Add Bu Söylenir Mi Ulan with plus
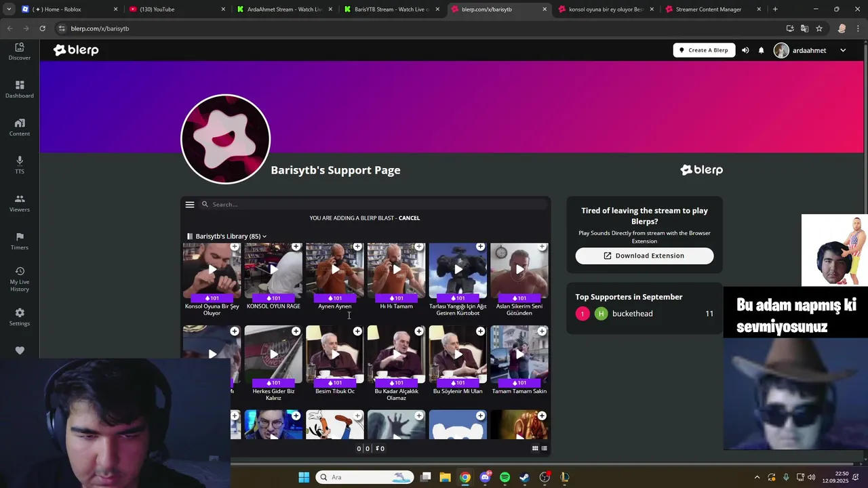 [480, 331]
